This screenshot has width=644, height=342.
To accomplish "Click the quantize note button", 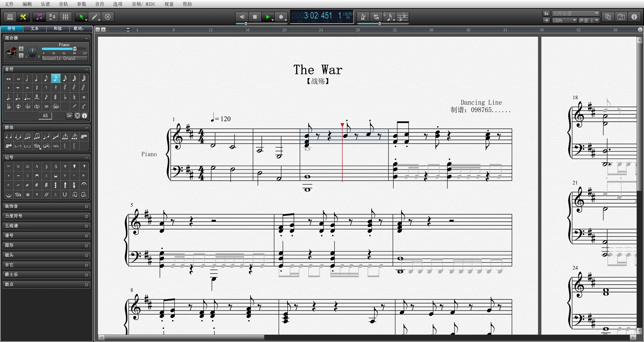I will tap(389, 17).
